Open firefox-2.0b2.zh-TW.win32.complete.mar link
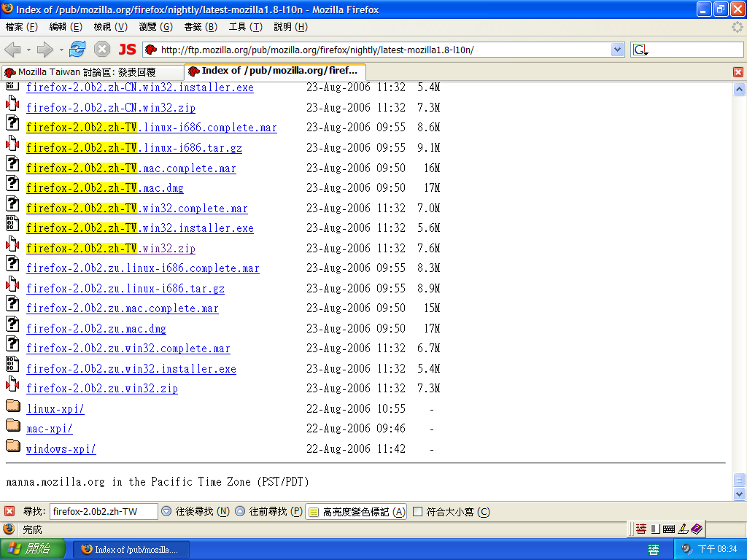 click(x=137, y=208)
